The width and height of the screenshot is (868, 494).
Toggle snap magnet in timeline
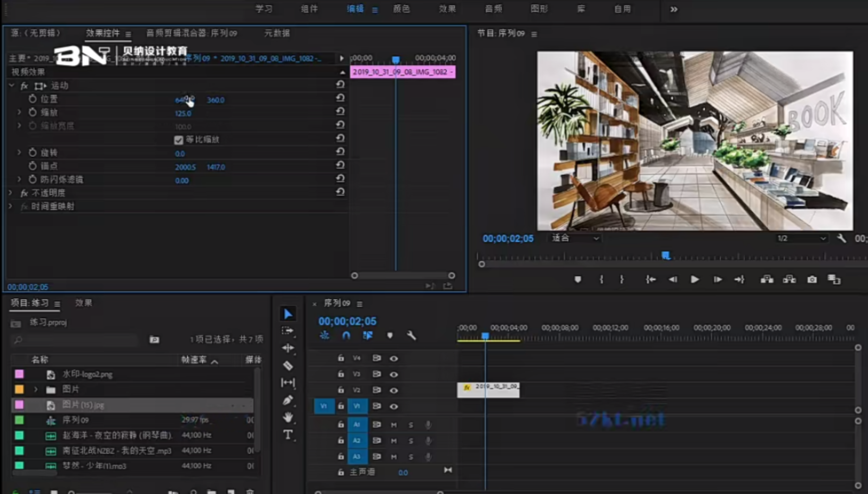pyautogui.click(x=346, y=335)
